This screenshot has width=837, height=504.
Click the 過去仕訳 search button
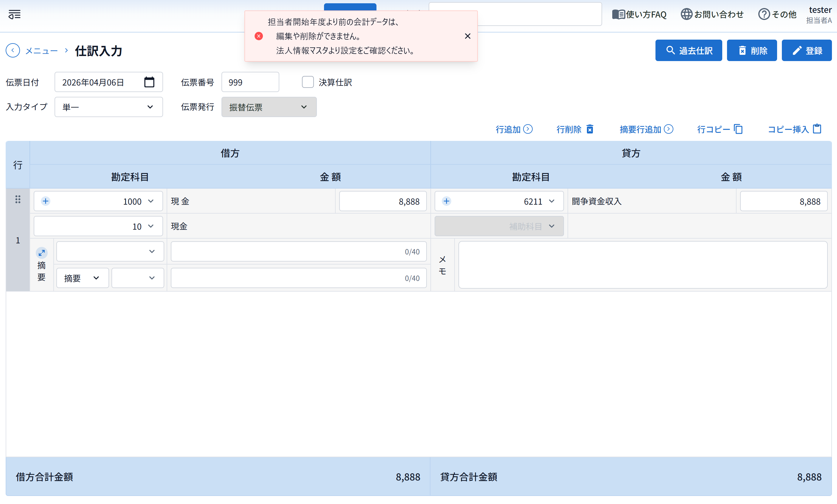pyautogui.click(x=689, y=51)
